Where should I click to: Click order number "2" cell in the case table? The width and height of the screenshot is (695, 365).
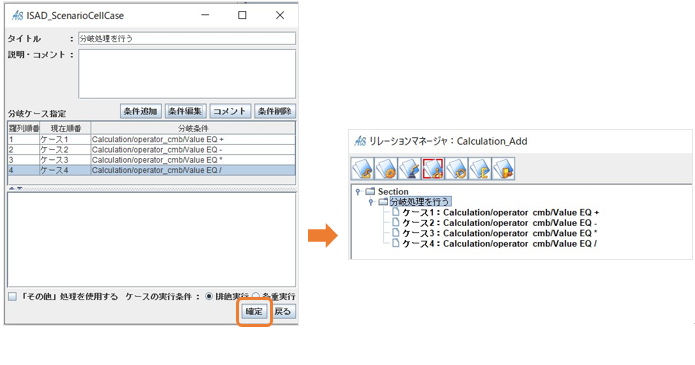[x=23, y=149]
